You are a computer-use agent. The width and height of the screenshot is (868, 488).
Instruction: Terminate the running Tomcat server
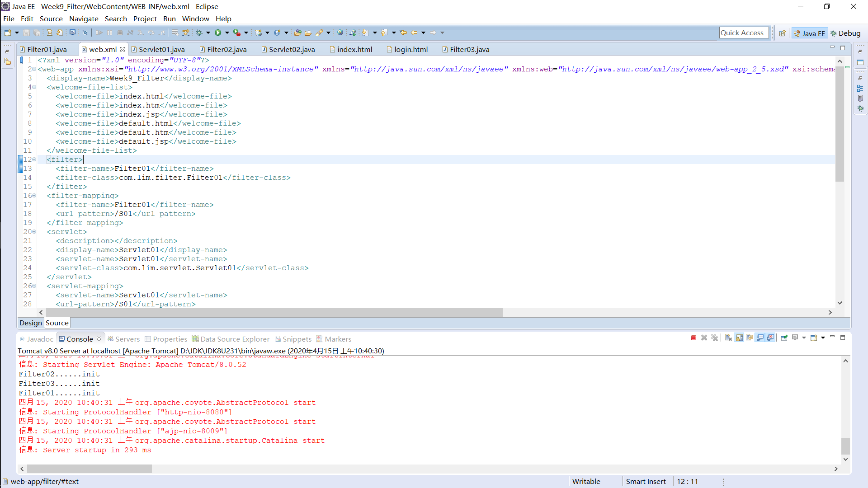[x=694, y=338]
